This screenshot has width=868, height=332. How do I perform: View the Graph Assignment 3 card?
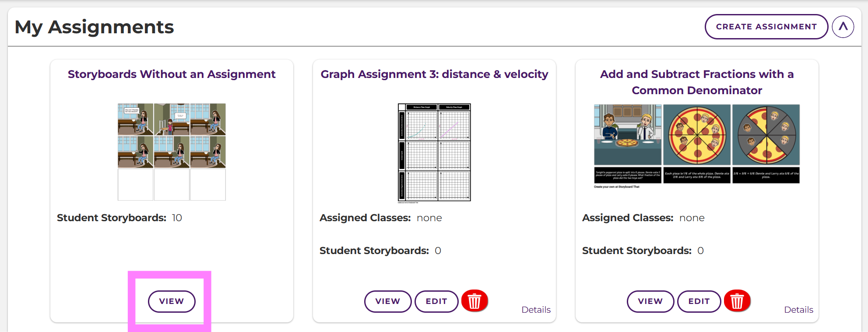click(388, 301)
